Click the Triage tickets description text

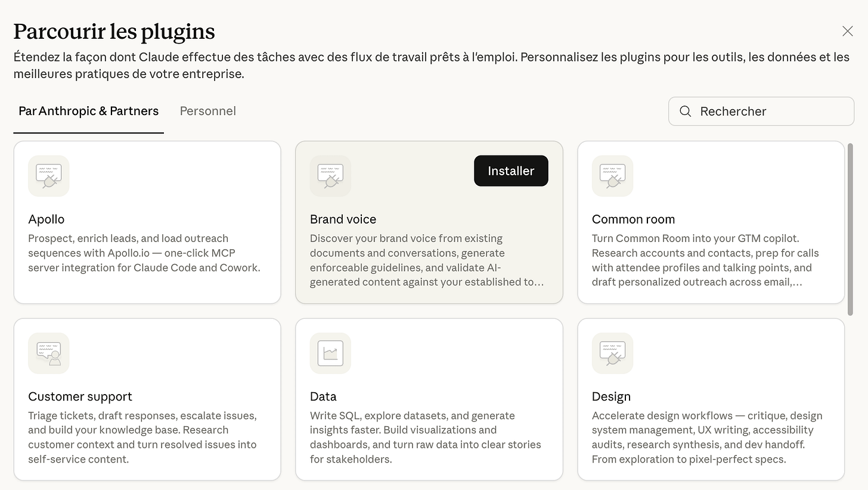point(142,438)
